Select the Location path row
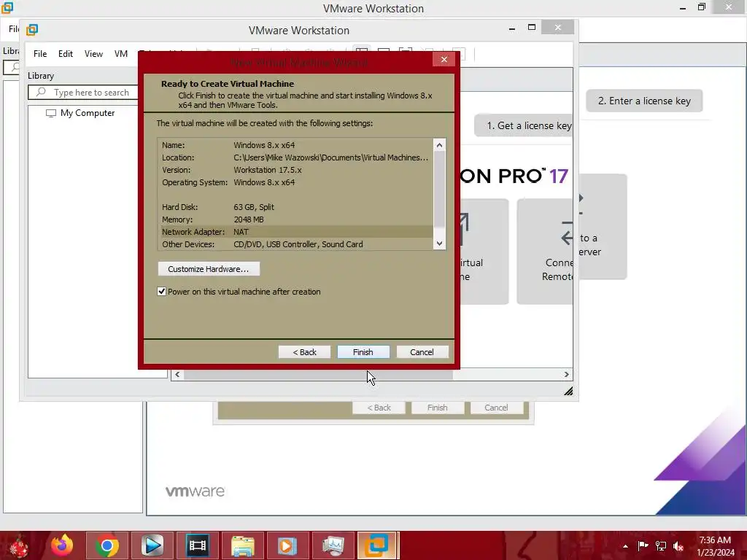 point(296,157)
